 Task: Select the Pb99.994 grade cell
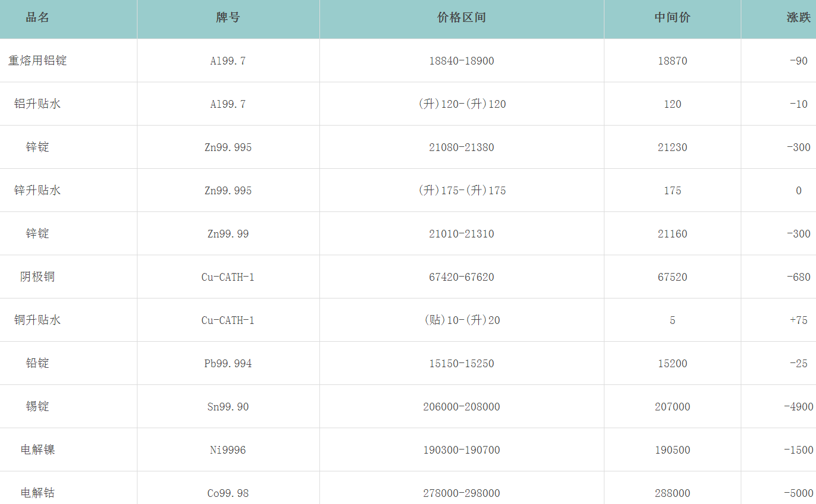tap(228, 364)
